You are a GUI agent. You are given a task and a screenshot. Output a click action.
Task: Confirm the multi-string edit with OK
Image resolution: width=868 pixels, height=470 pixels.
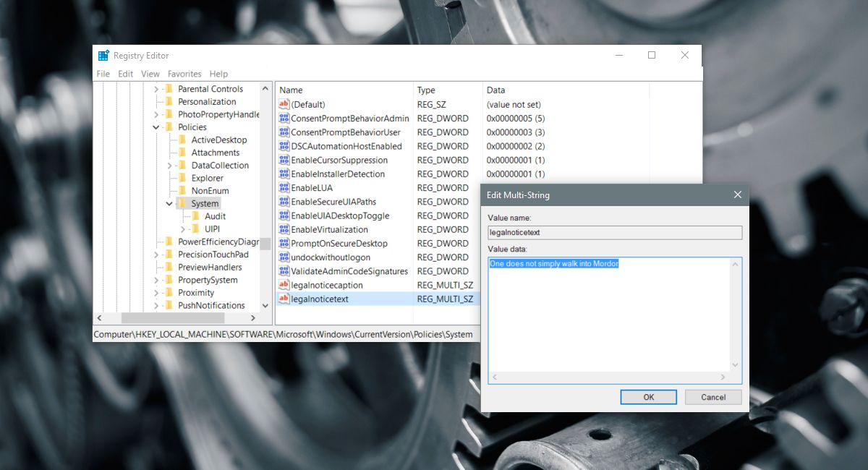649,397
